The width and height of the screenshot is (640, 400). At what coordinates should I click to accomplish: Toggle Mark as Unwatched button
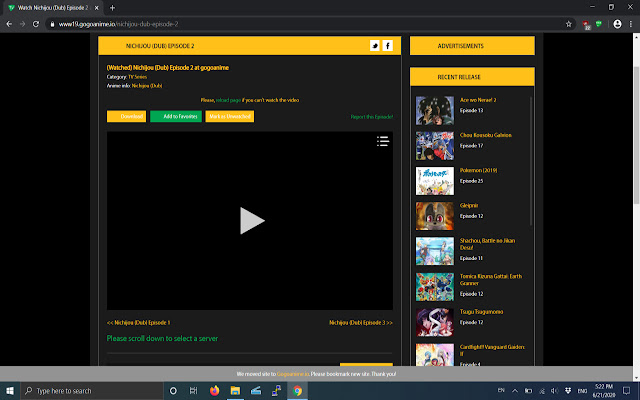230,117
